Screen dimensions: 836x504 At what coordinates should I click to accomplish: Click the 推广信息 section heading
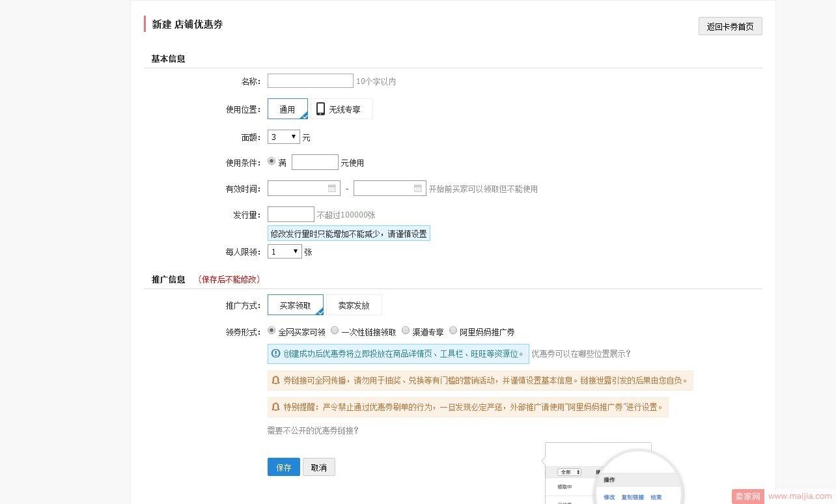(168, 279)
